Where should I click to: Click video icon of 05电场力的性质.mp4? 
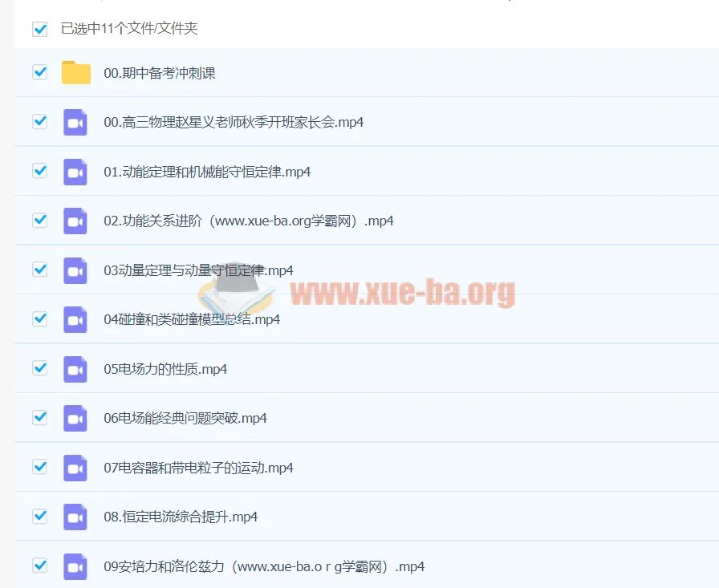coord(75,369)
